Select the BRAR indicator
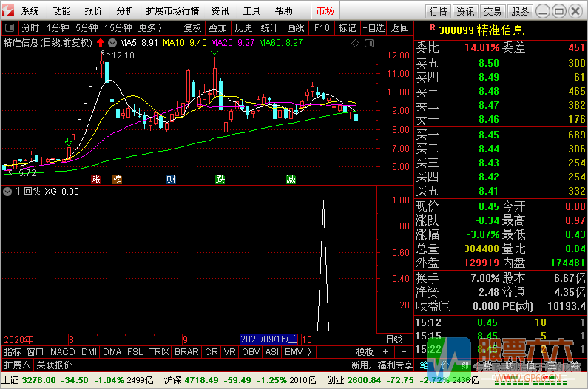 186,352
